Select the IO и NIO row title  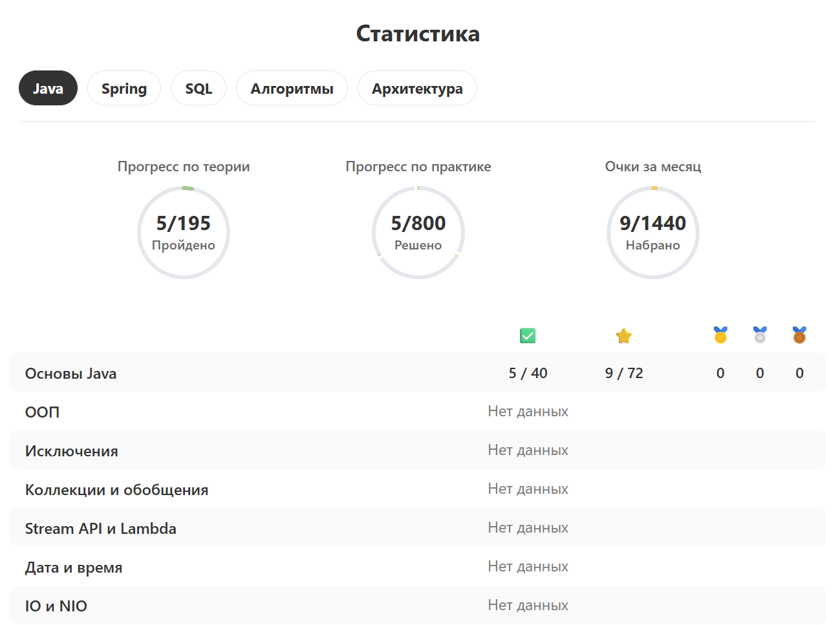[x=56, y=606]
